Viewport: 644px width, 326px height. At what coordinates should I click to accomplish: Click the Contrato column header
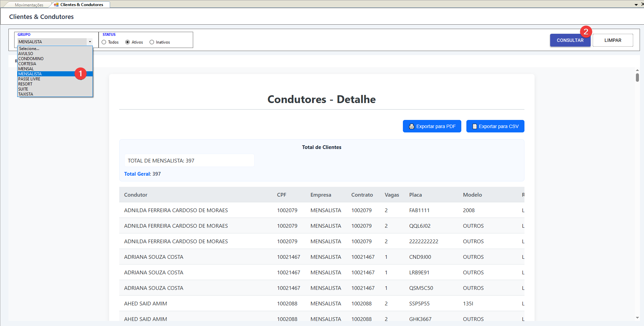click(362, 195)
